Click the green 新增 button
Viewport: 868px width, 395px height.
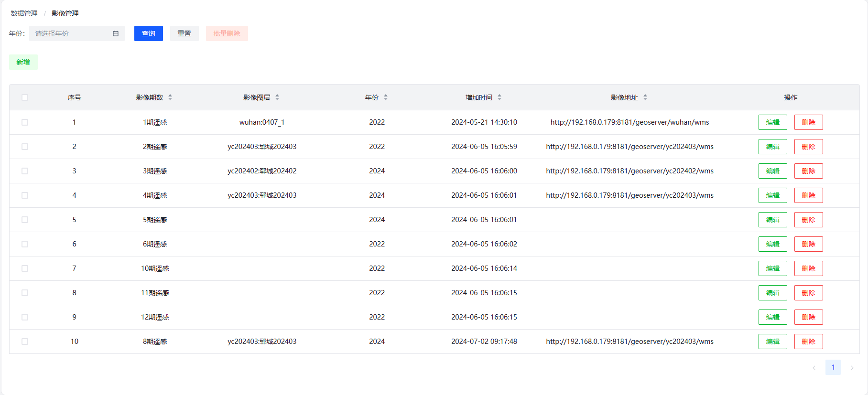23,62
